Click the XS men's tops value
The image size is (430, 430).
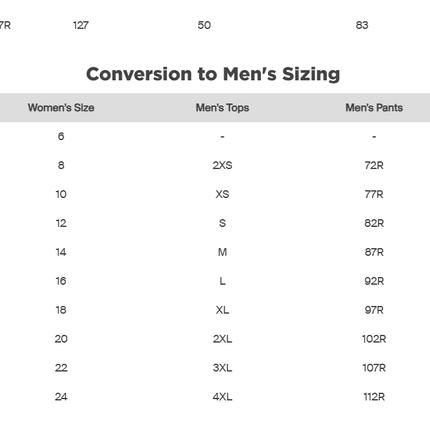222,194
